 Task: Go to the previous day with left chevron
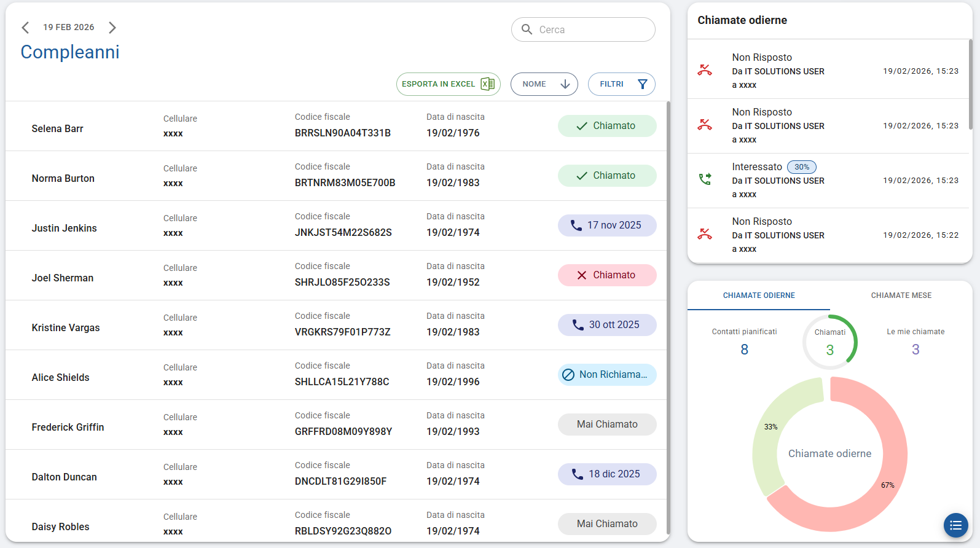click(25, 28)
